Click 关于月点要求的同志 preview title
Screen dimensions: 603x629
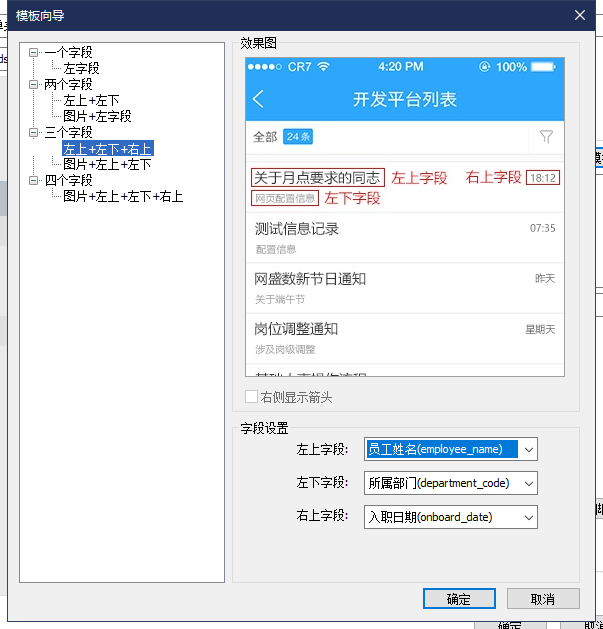point(317,178)
